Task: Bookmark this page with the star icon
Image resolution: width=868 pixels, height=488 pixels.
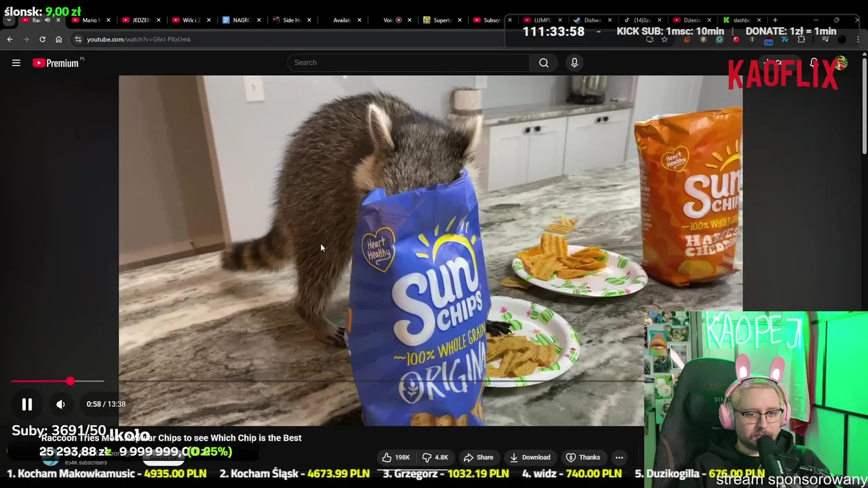Action: pyautogui.click(x=665, y=39)
